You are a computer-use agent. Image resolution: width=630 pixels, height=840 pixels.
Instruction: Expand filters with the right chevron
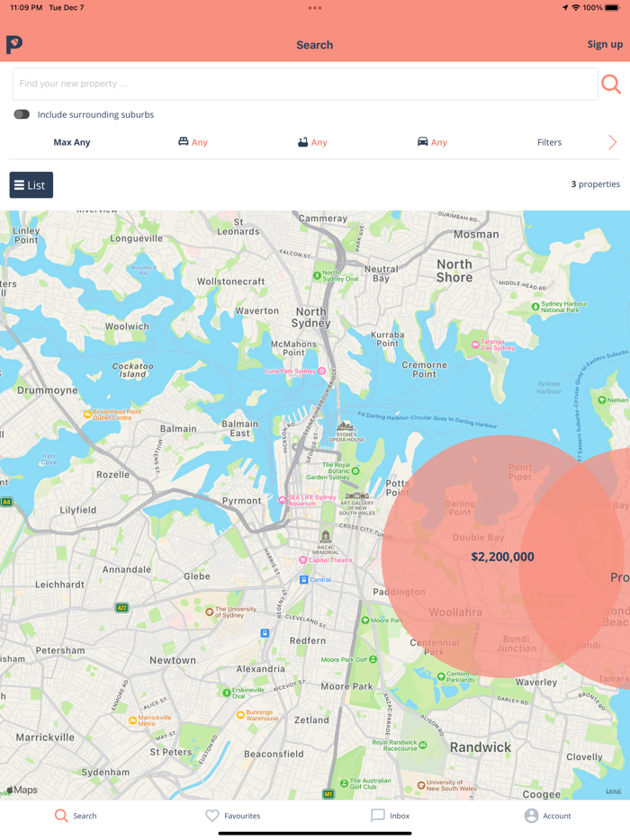[x=612, y=142]
